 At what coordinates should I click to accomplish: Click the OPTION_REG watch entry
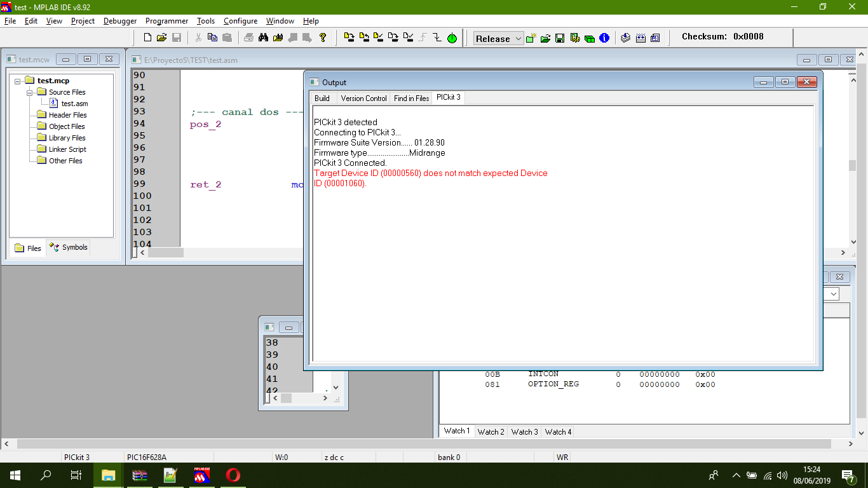point(553,384)
